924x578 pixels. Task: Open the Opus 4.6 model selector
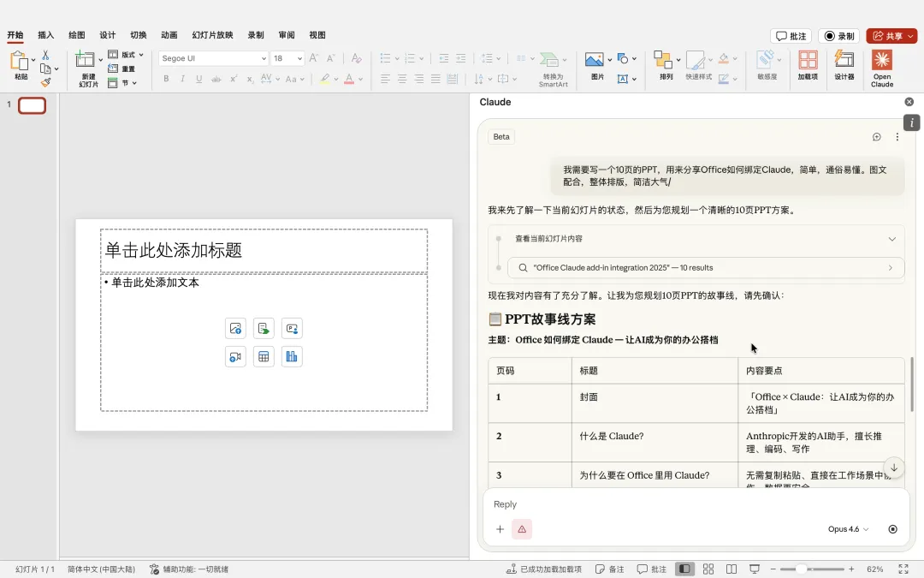848,529
